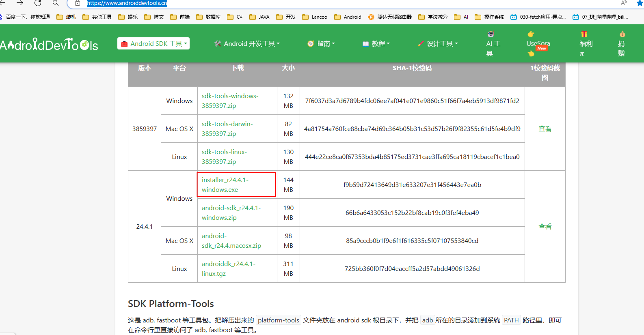Open the Lancoo bookmark folder
Image resolution: width=644 pixels, height=335 pixels.
[315, 17]
